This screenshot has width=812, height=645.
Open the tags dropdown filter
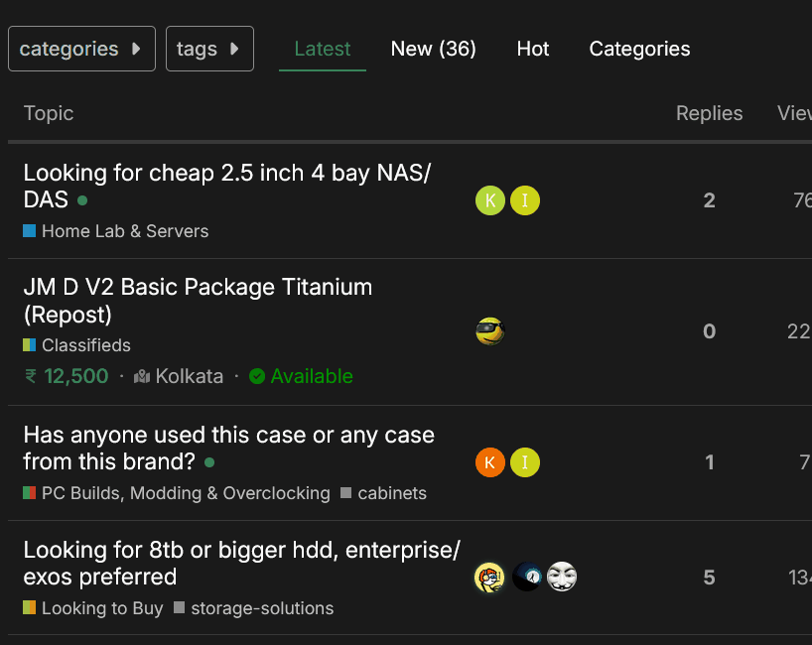[x=209, y=49]
